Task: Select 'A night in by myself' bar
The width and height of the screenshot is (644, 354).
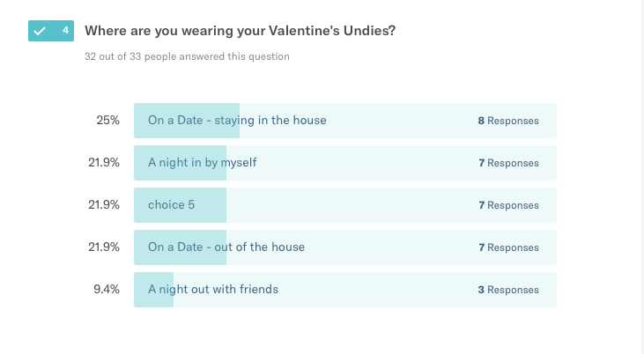Action: (345, 163)
